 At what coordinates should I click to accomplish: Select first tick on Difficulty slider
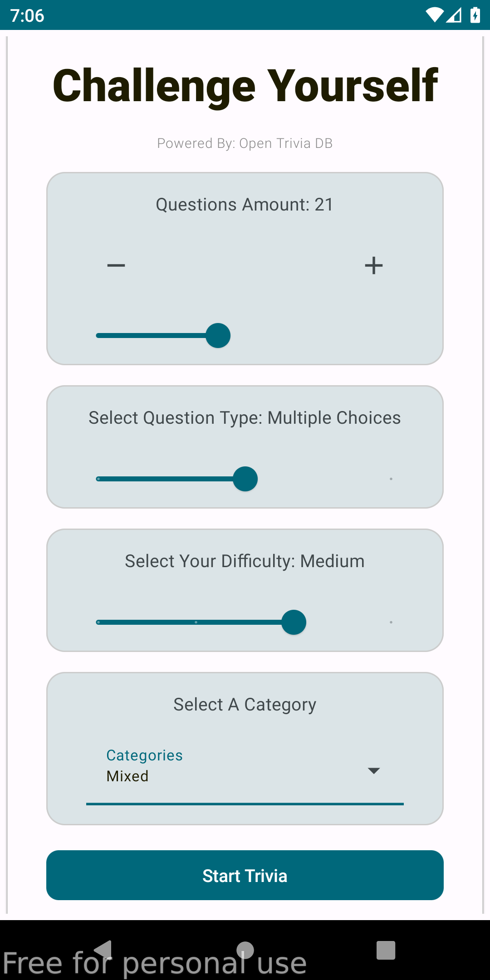(98, 622)
